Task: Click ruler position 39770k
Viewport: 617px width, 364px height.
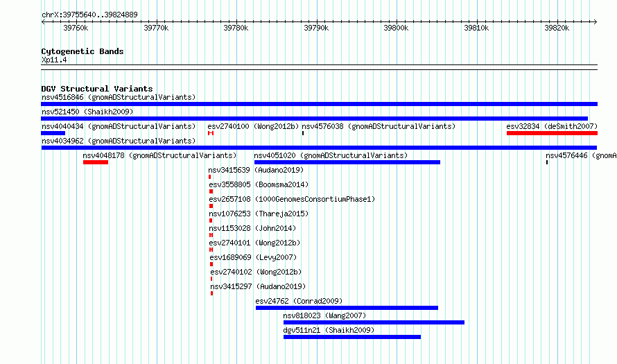Action: [156, 28]
